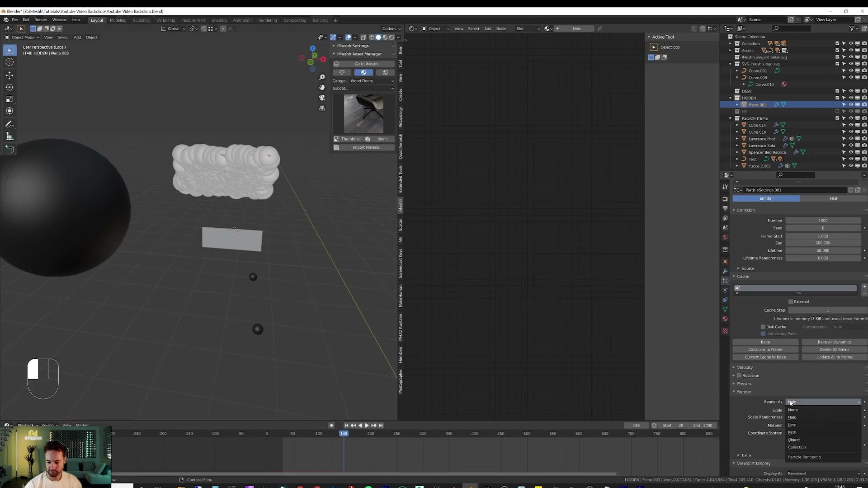Click the Import Material button

pos(363,148)
